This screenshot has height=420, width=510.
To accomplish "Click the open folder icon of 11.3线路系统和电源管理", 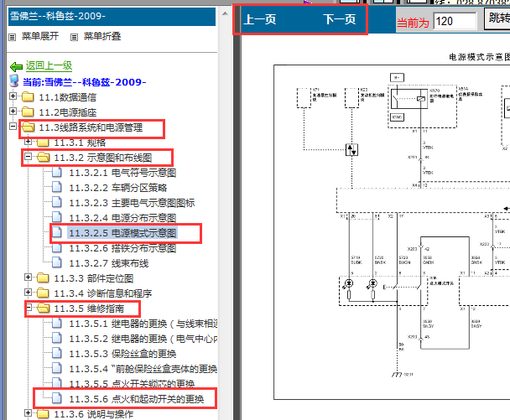I will click(x=29, y=127).
